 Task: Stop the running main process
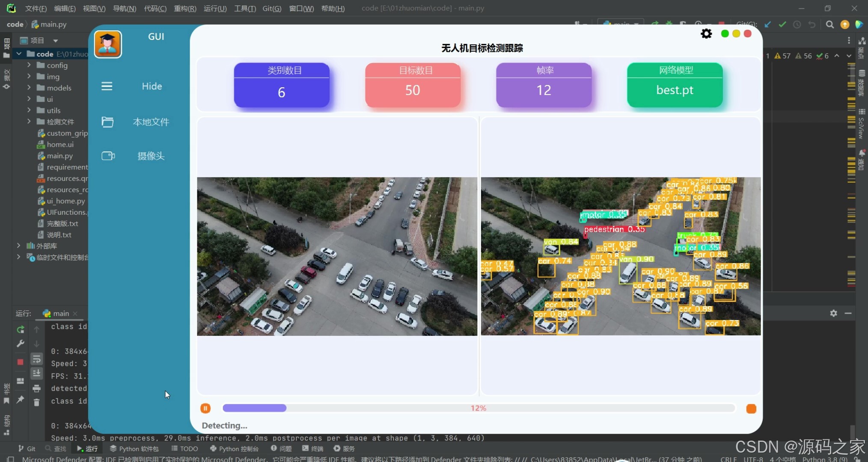point(20,362)
